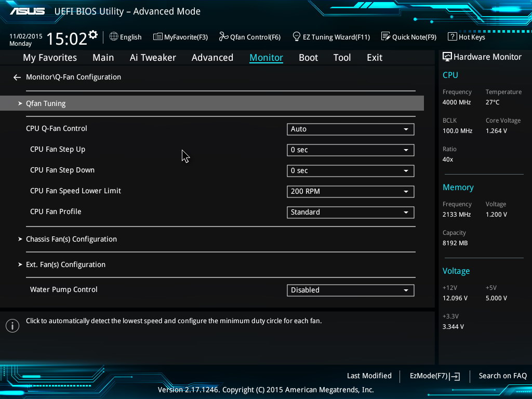The height and width of the screenshot is (399, 532).
Task: Switch to the Ai Tweaker tab
Action: pyautogui.click(x=153, y=58)
